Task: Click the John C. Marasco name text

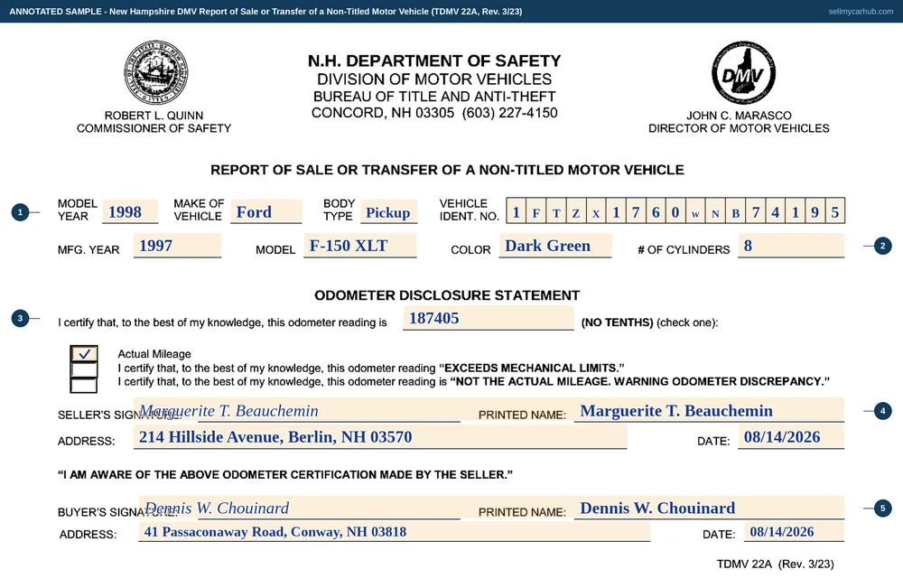Action: pos(739,116)
